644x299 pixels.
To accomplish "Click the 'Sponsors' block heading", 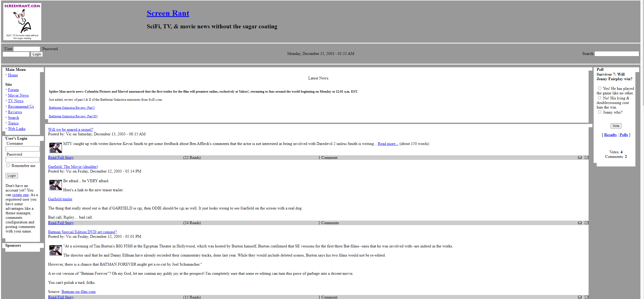I will coord(13,245).
